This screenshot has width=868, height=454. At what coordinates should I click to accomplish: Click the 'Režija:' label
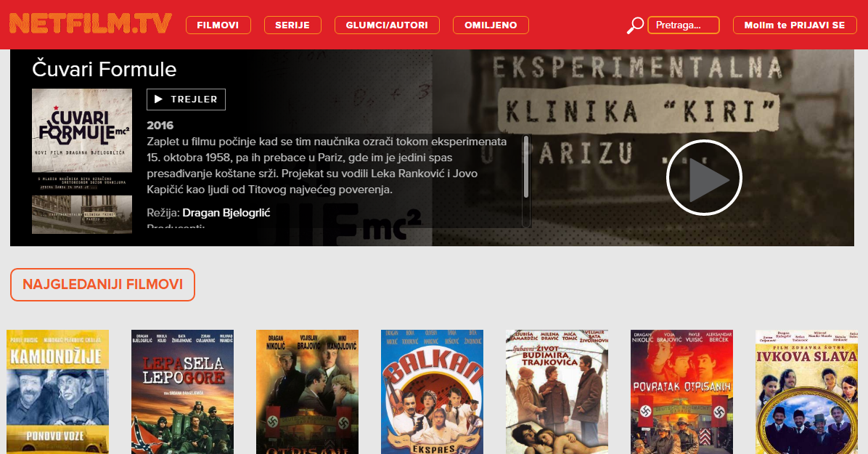163,212
